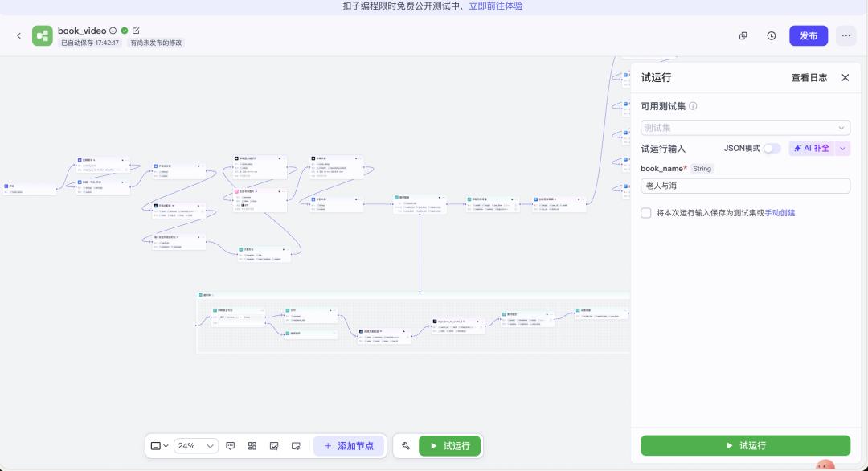Open the version history icon
Viewport: 868px width, 471px height.
tap(772, 35)
